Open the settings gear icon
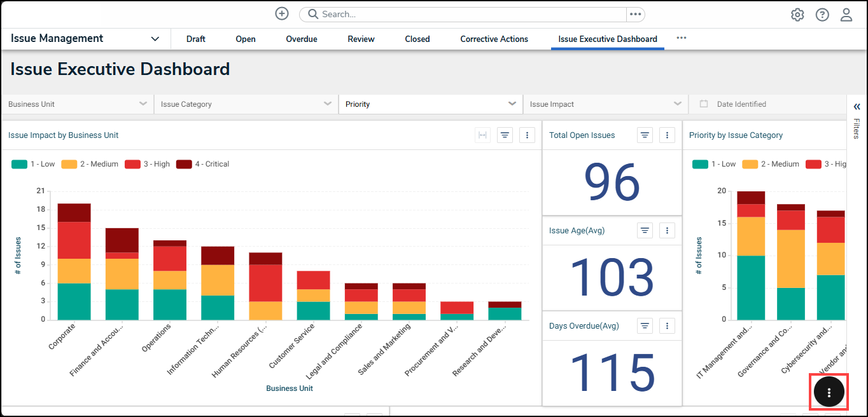 click(797, 15)
